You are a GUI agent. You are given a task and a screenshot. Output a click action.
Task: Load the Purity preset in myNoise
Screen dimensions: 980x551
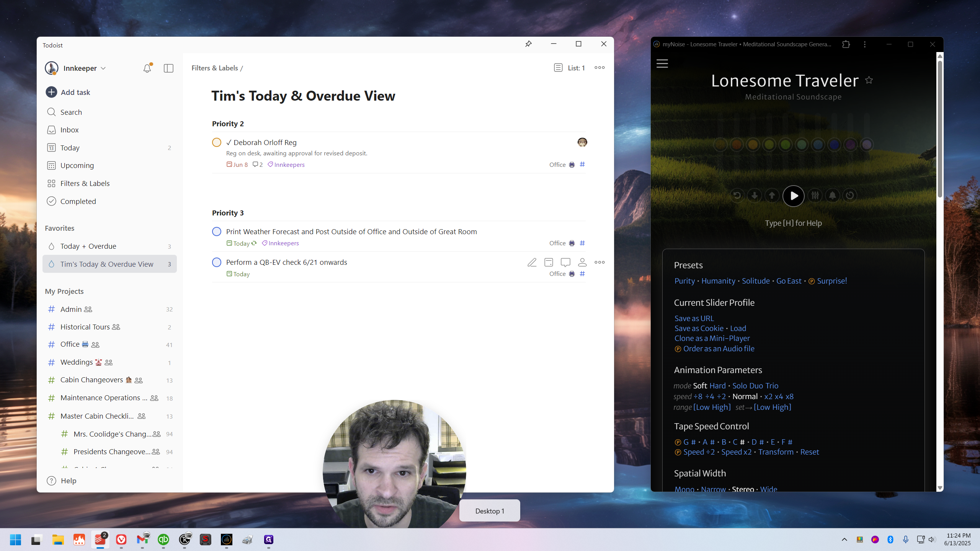684,281
